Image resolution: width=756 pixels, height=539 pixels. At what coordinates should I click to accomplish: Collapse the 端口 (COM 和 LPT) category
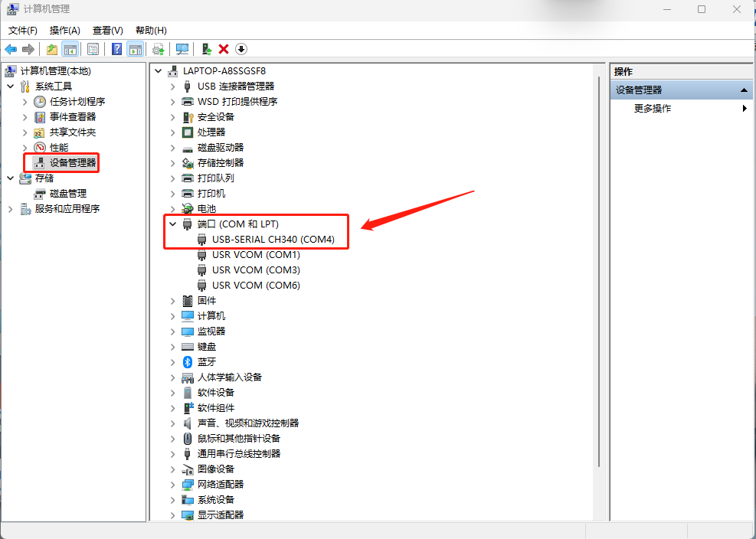pyautogui.click(x=172, y=224)
